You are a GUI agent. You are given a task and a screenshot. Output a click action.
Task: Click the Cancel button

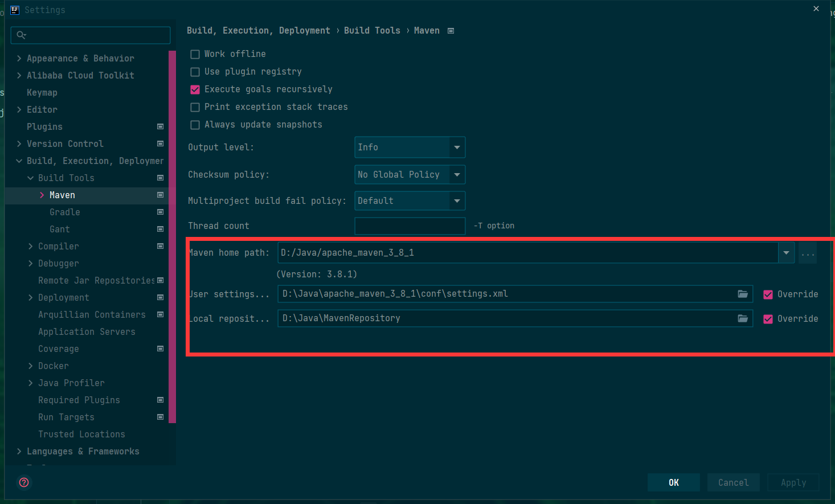[x=734, y=482]
